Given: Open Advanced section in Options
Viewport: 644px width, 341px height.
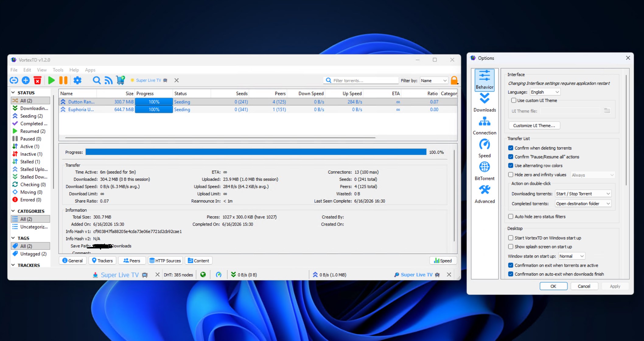Looking at the screenshot, I should (485, 194).
